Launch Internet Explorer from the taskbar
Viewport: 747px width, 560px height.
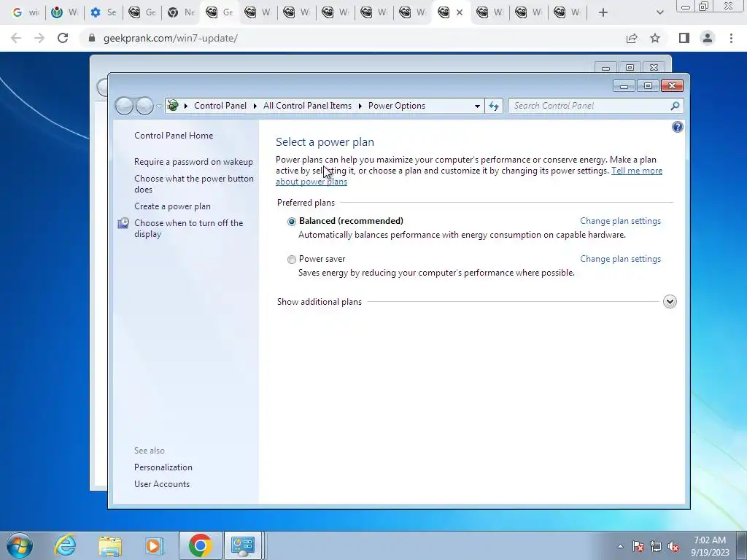pyautogui.click(x=65, y=545)
